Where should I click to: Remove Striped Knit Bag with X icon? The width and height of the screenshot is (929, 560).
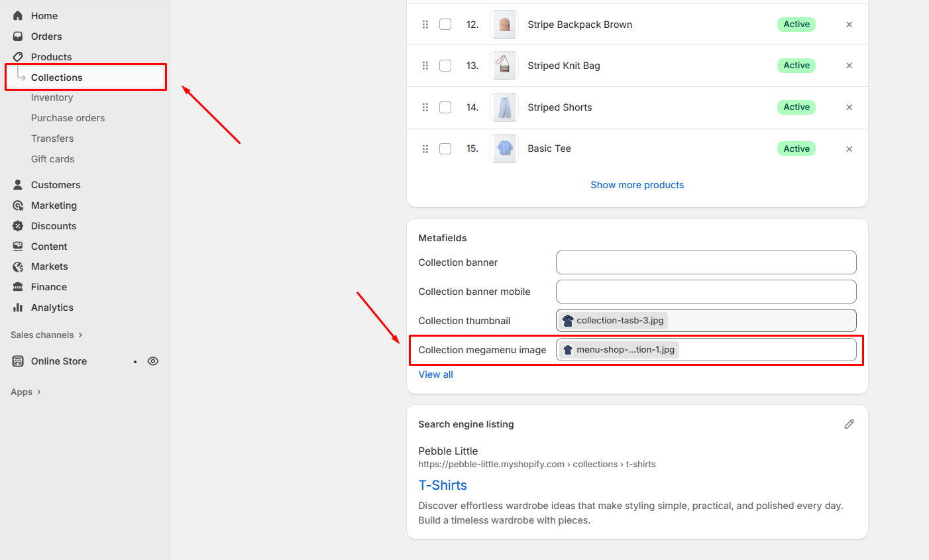[x=849, y=66]
